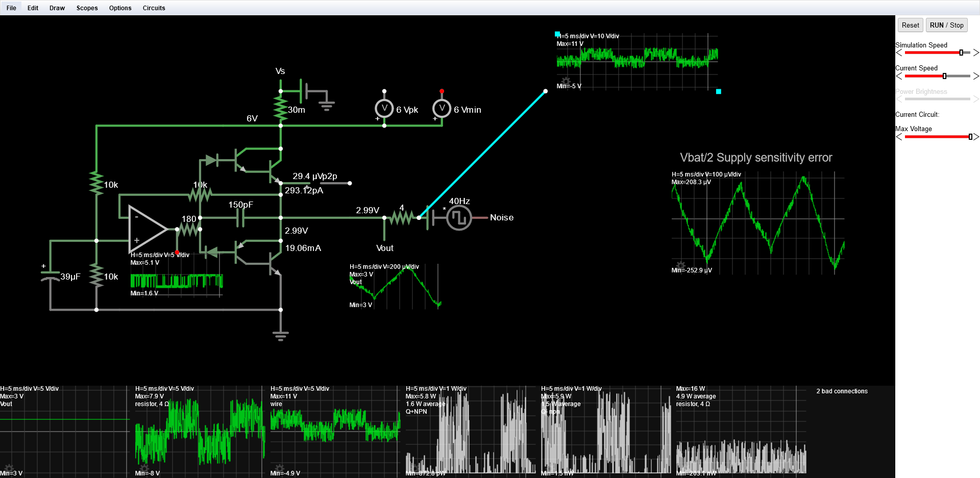Click the Current Circuit: label

[917, 114]
